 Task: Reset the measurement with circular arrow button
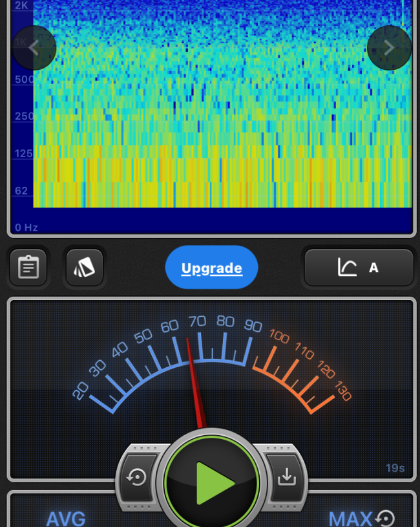pos(136,478)
